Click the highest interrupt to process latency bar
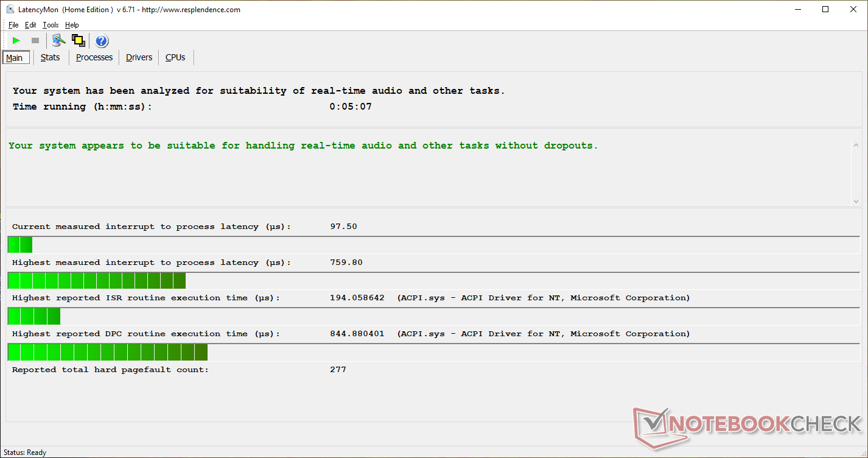Image resolution: width=868 pixels, height=458 pixels. pos(97,281)
